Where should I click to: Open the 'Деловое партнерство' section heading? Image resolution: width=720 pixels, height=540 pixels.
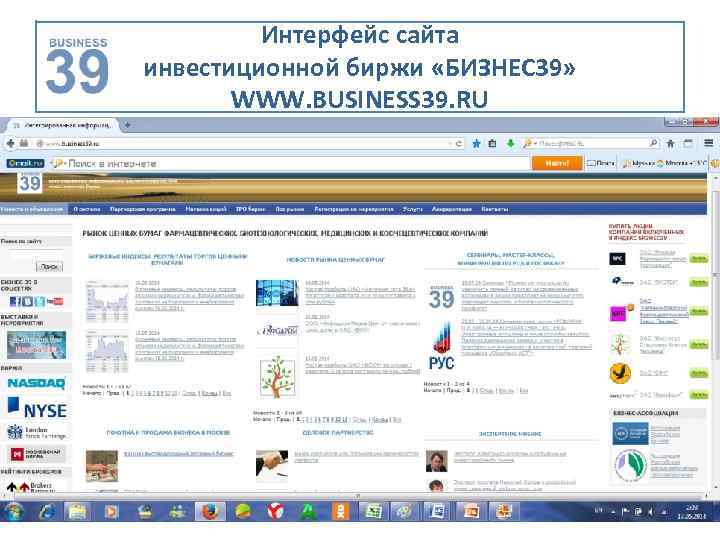[338, 433]
